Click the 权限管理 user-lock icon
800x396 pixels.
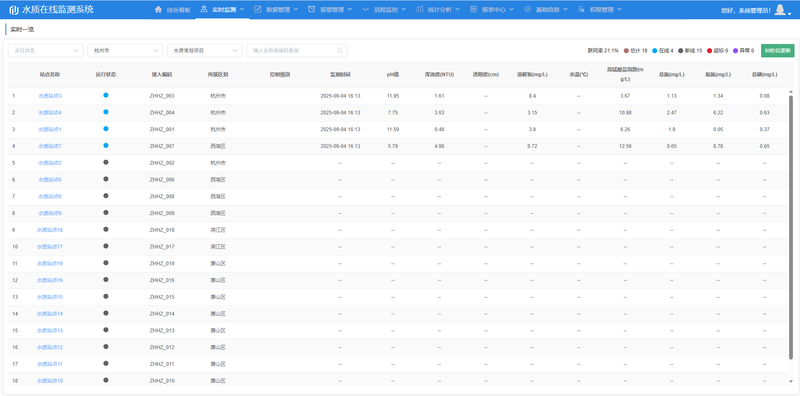pos(581,9)
